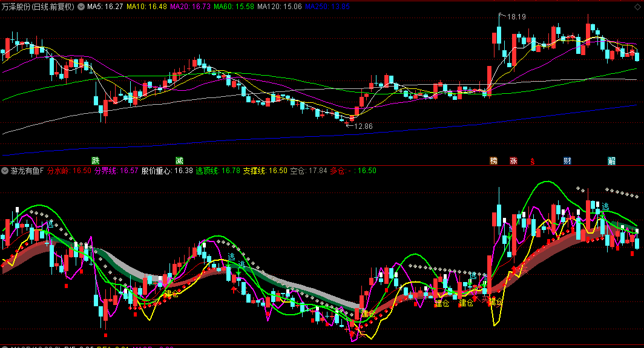Open the dropdown next to 万泽股份 title
644x348 pixels.
point(81,7)
